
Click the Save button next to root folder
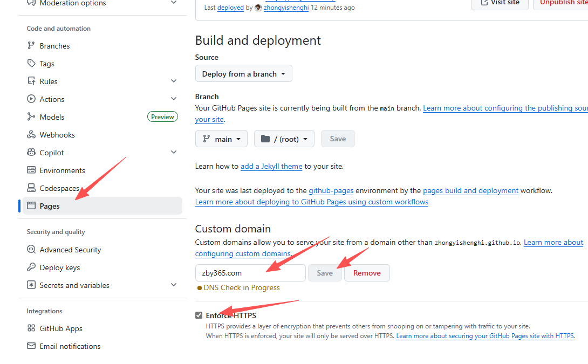click(338, 139)
